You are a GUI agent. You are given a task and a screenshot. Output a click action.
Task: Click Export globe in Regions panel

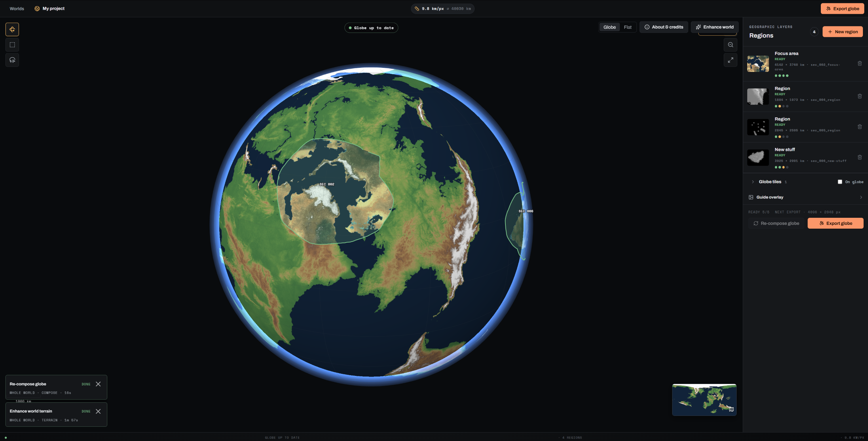pyautogui.click(x=835, y=223)
